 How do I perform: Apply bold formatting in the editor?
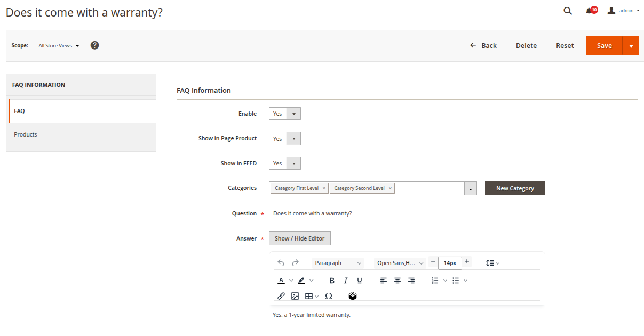coord(332,281)
